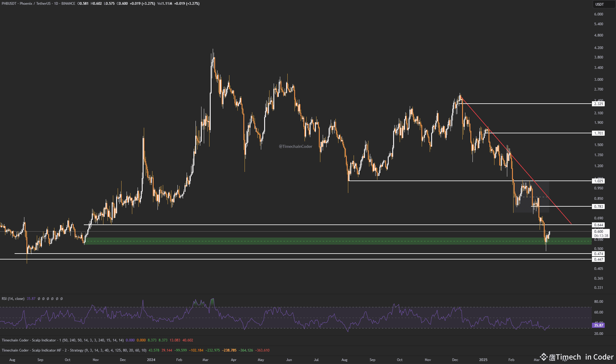
Task: Select the 0.447 support level label
Action: coord(598,259)
